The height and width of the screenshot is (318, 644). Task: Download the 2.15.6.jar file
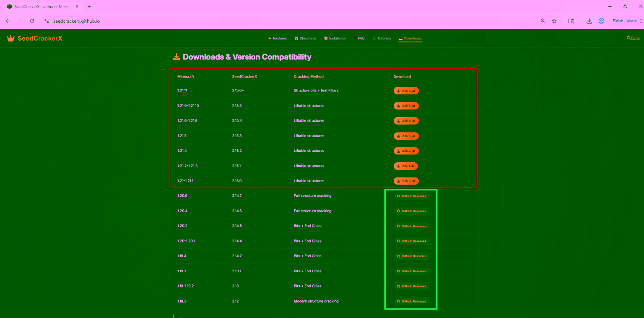[406, 91]
